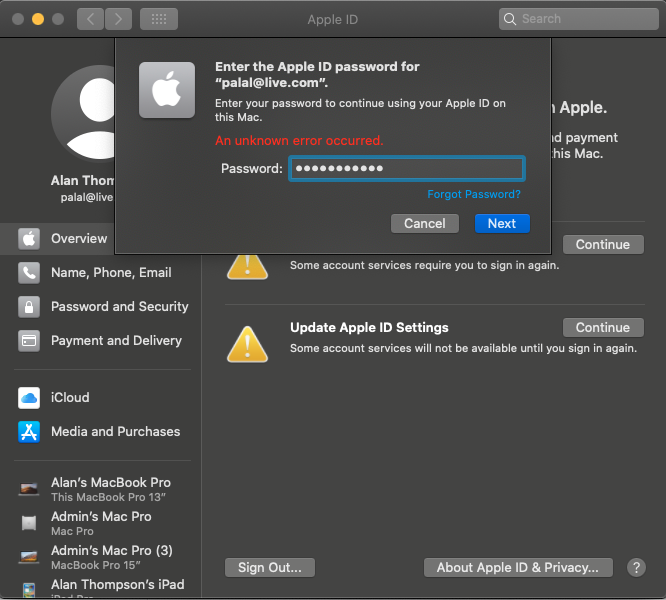Open Name, Phone, Email section
The height and width of the screenshot is (600, 666).
pos(101,273)
